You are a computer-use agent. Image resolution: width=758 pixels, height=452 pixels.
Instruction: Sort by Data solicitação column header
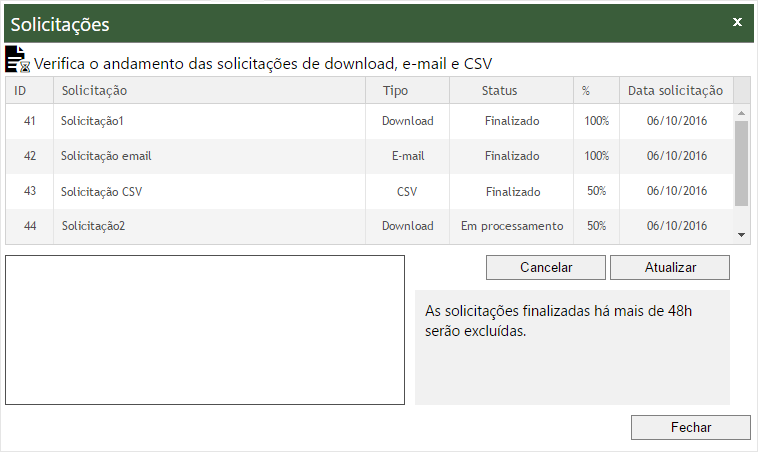pyautogui.click(x=675, y=91)
